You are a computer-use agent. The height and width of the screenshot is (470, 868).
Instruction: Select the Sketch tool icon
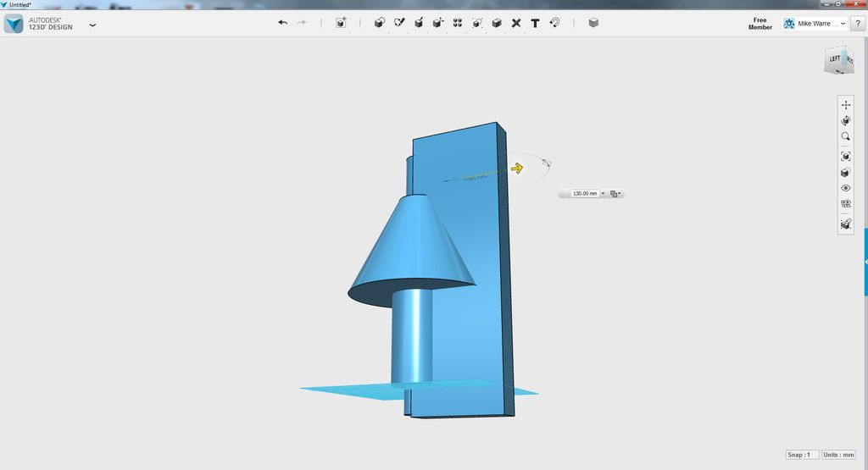(399, 23)
